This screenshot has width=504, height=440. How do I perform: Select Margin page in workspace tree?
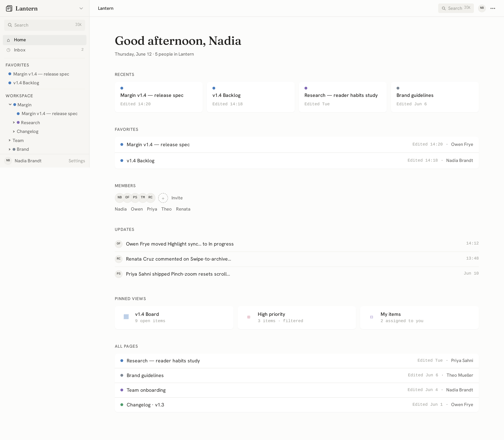[x=24, y=105]
